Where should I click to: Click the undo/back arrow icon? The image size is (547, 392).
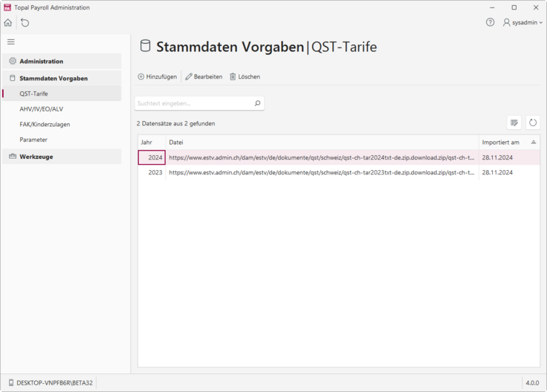point(25,23)
